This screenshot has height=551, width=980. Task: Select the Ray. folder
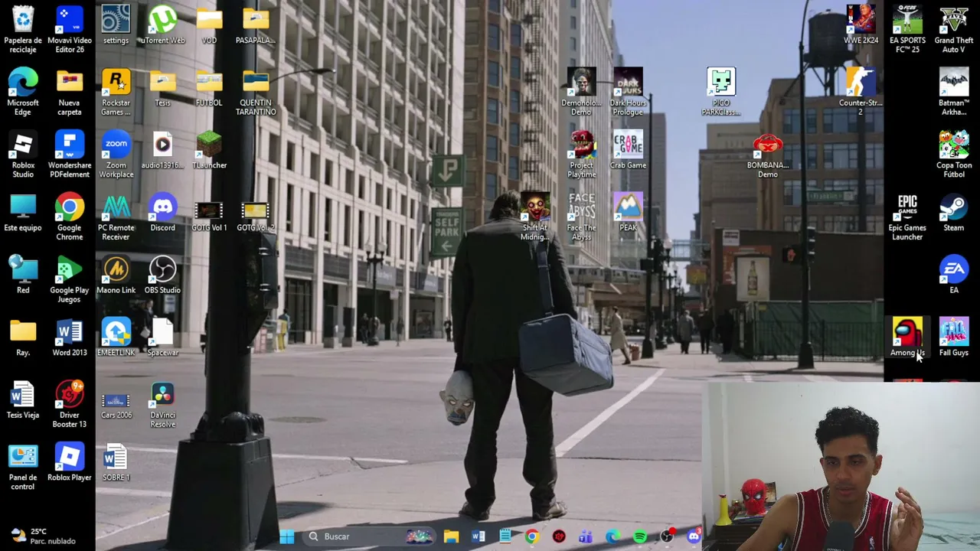tap(23, 338)
